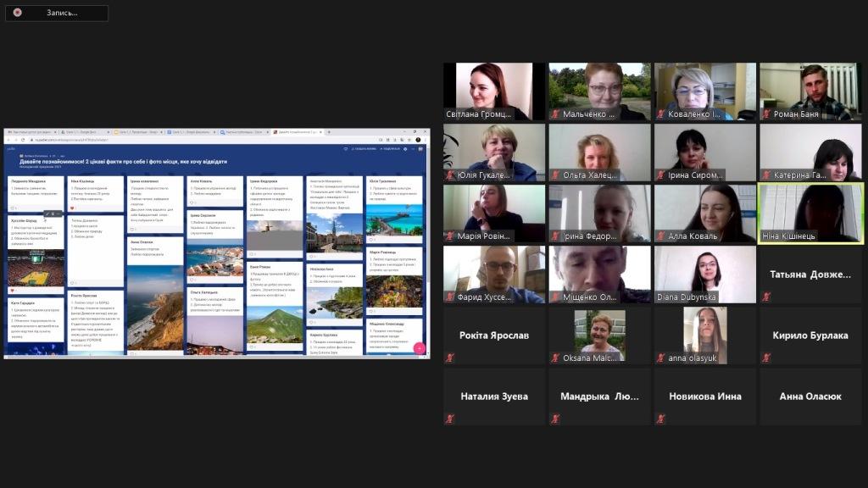Click the heart icon in Padlet header
The image size is (868, 488).
pyautogui.click(x=346, y=149)
